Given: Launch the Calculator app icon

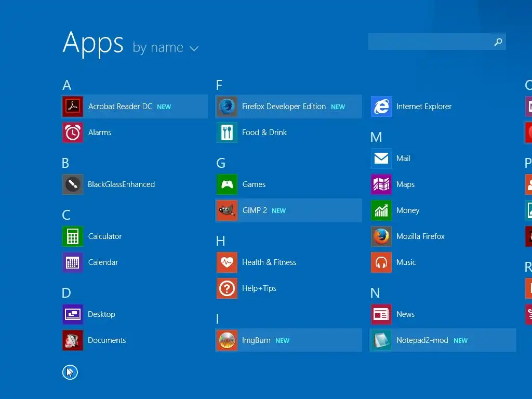Looking at the screenshot, I should point(73,236).
